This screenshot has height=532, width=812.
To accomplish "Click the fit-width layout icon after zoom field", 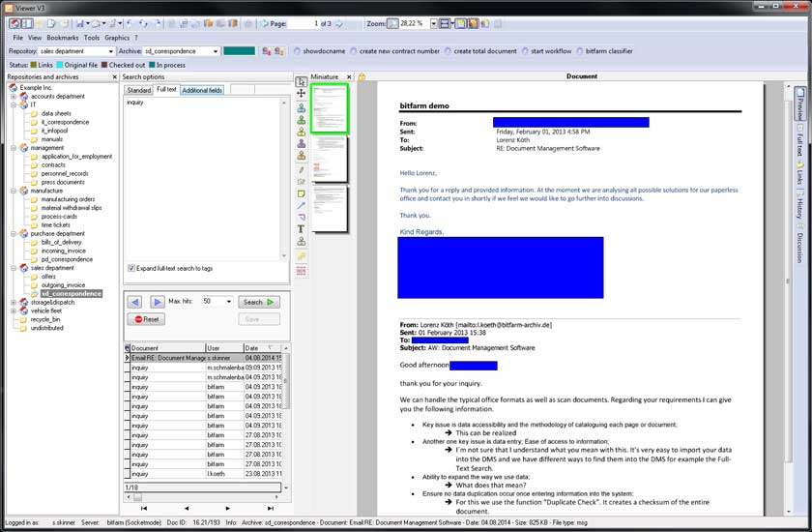I will coord(445,24).
